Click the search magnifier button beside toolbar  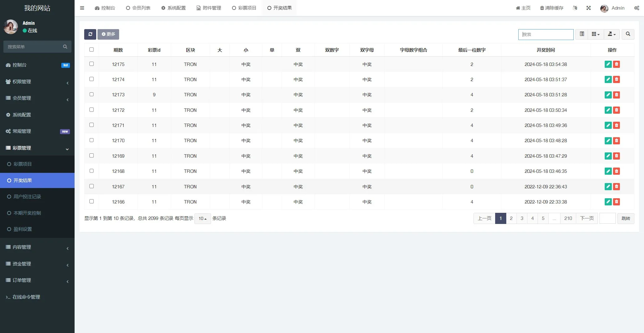[628, 34]
